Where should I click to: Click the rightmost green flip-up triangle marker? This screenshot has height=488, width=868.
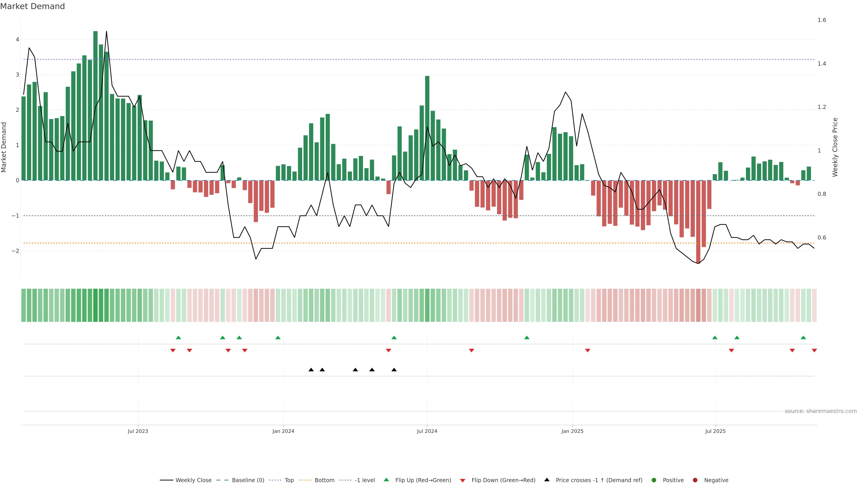(x=803, y=338)
